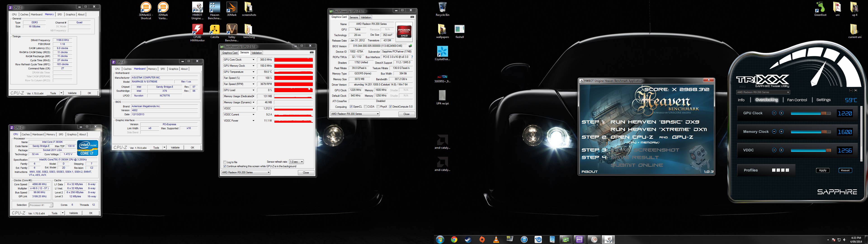The height and width of the screenshot is (244, 868).
Task: Open VLC media player from the taskbar
Action: (496, 240)
